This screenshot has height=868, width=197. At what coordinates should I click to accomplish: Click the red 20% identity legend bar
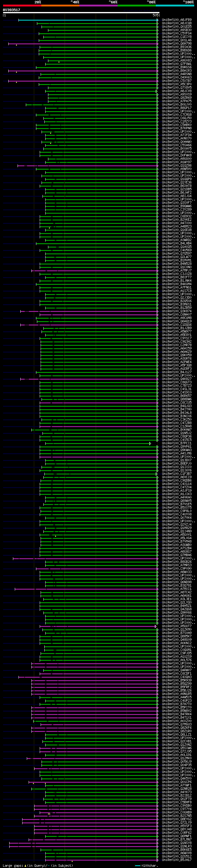(x=22, y=6)
